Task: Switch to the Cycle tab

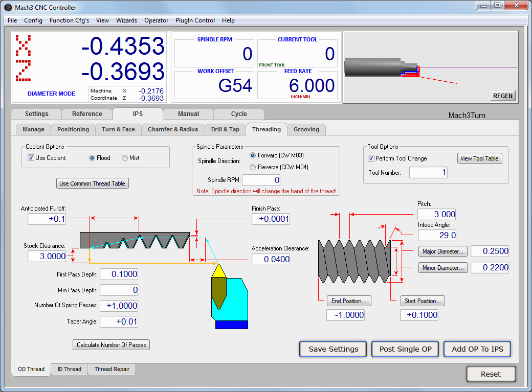Action: pos(239,114)
